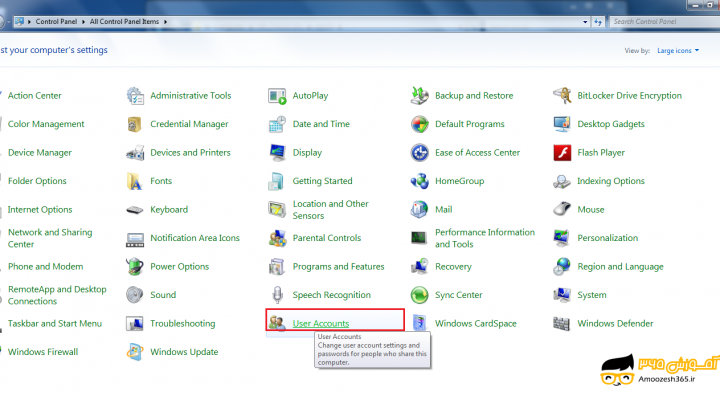Image resolution: width=720 pixels, height=400 pixels.
Task: Select All Control Panel Items breadcrumb
Action: (124, 22)
